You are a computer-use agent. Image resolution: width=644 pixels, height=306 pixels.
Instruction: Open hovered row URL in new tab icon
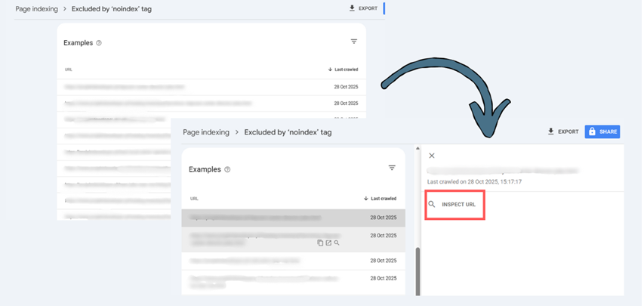tap(328, 243)
